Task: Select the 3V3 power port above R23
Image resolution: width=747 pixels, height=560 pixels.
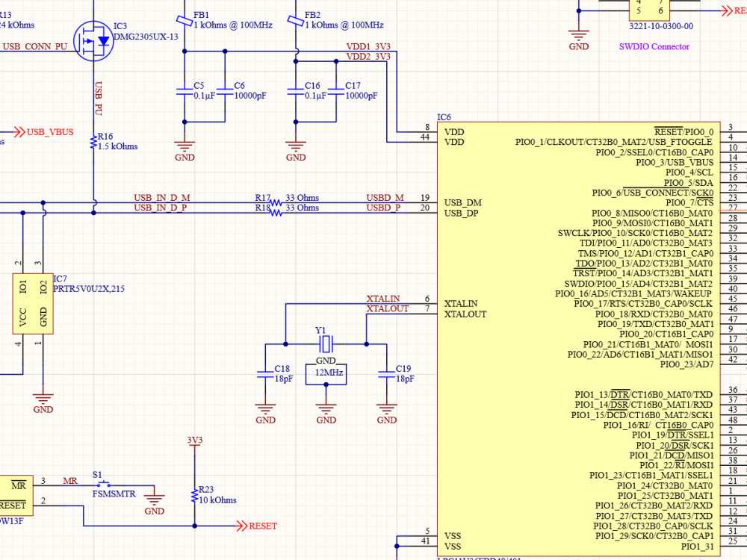Action: point(194,442)
